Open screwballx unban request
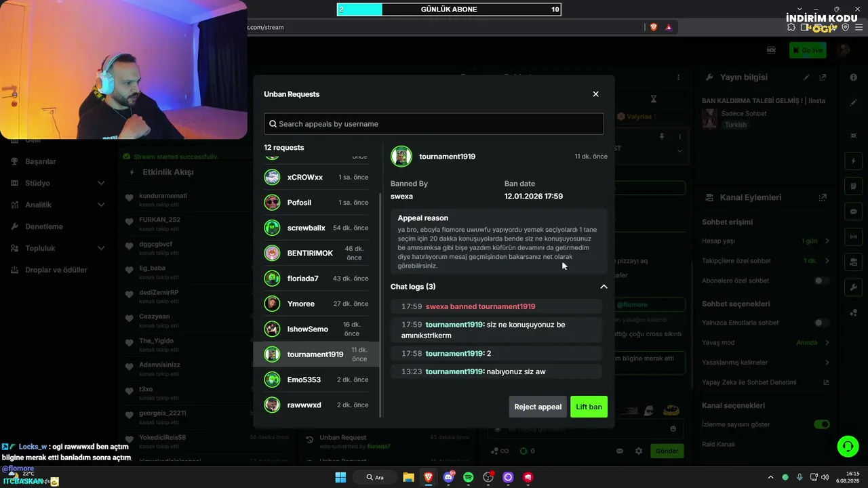 coord(316,228)
